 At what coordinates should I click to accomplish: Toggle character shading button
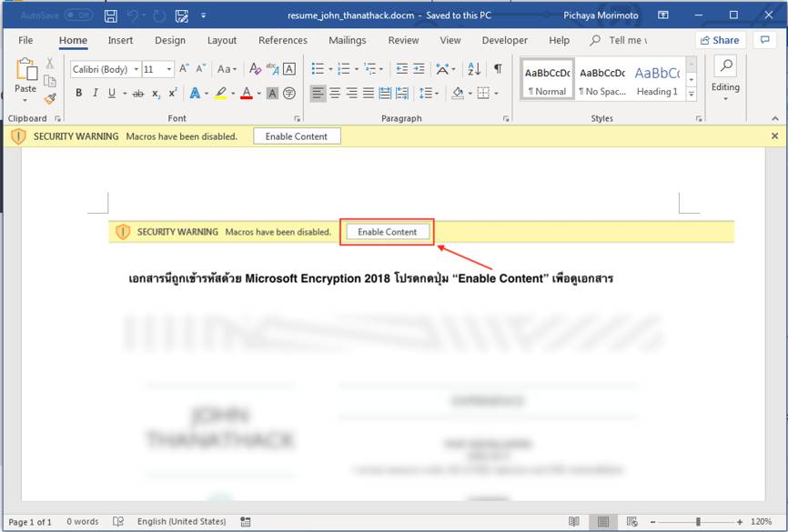click(272, 93)
